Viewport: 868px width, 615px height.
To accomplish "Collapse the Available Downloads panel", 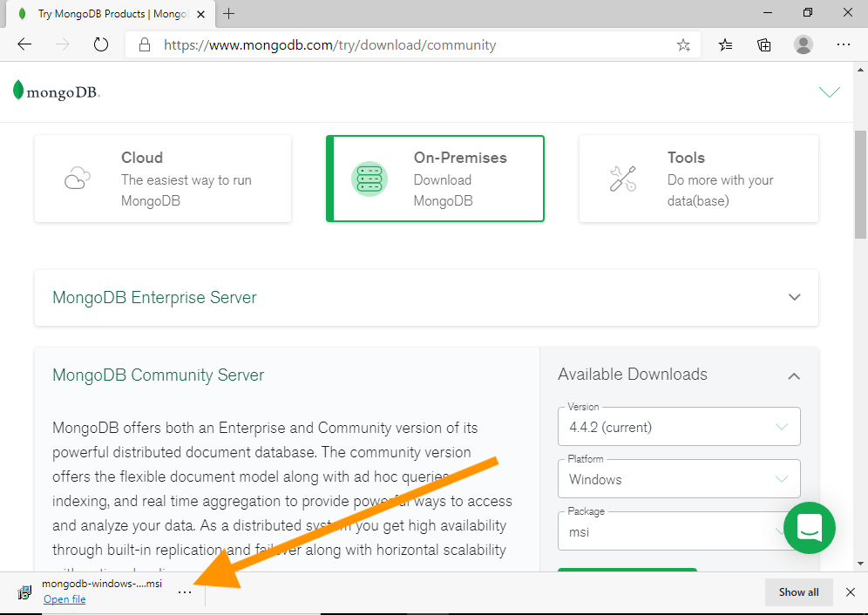I will 794,376.
